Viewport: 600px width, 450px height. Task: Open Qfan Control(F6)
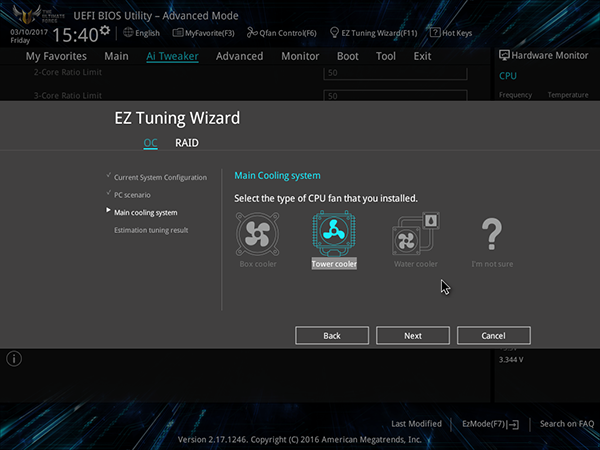coord(282,33)
